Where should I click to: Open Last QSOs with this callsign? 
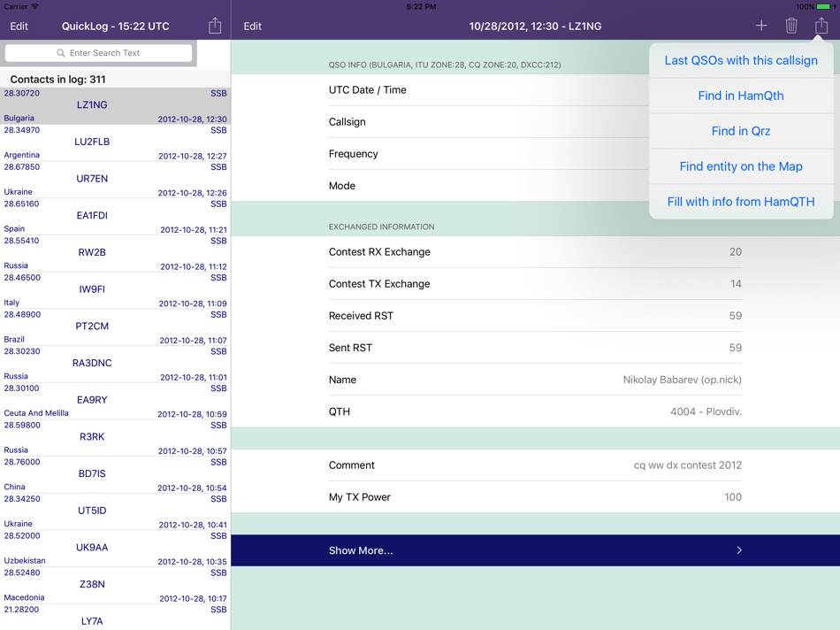(741, 60)
